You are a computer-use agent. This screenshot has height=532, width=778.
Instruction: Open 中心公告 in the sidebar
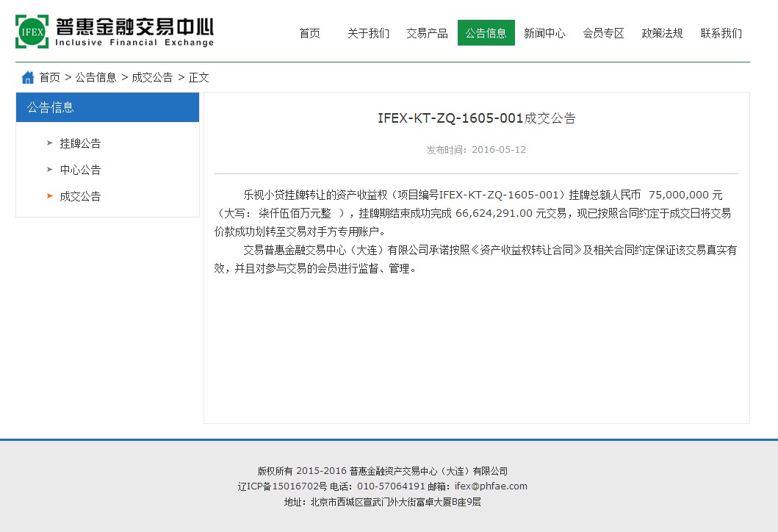pyautogui.click(x=80, y=170)
